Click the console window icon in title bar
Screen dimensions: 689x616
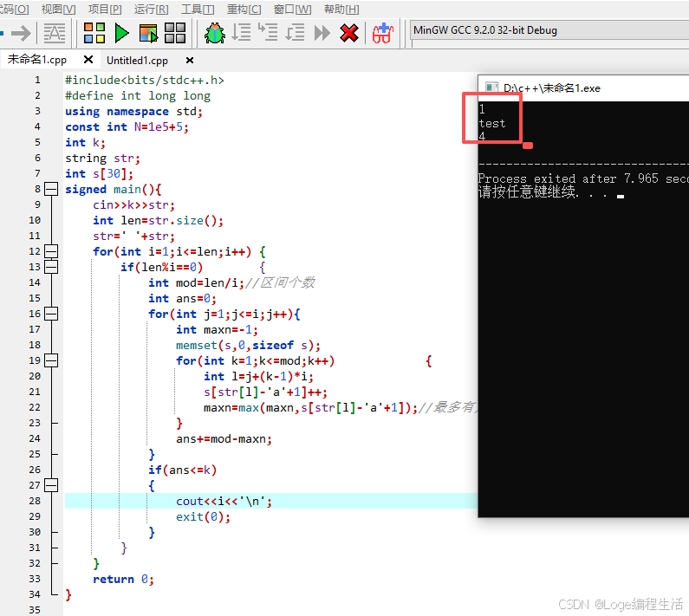tap(491, 88)
